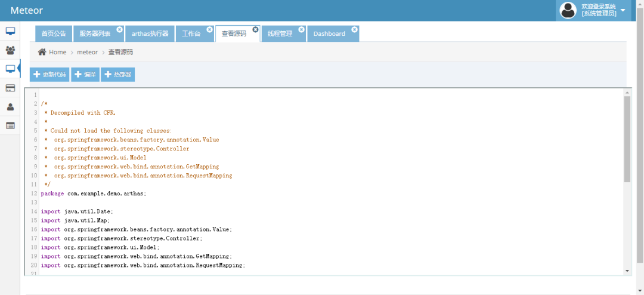The width and height of the screenshot is (644, 295).
Task: Click the Home icon in the breadcrumb
Action: (x=42, y=52)
